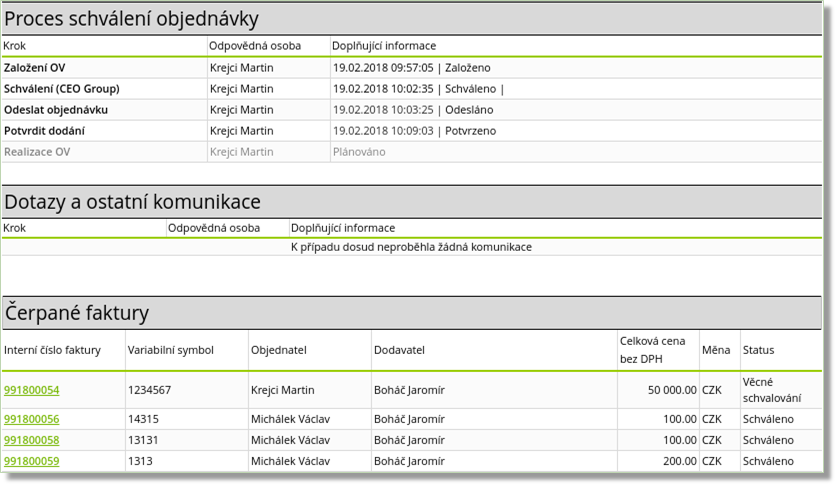Click the 'Objednatel' column header
The height and width of the screenshot is (485, 836).
click(x=278, y=350)
